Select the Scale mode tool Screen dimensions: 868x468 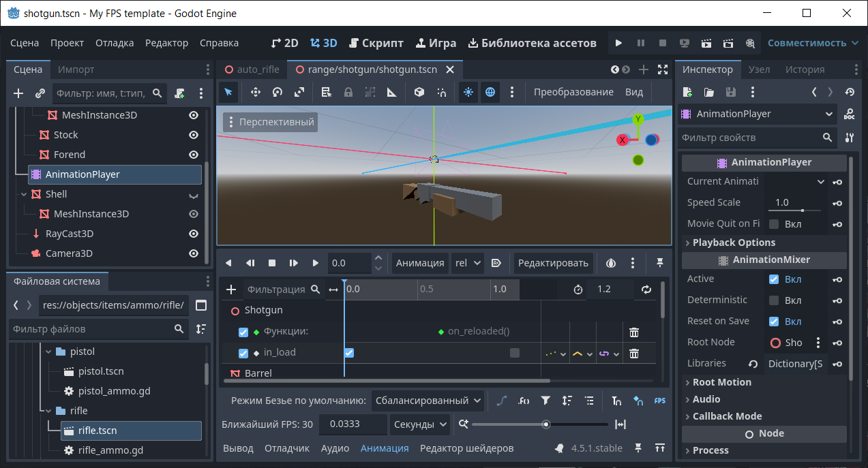click(x=299, y=92)
